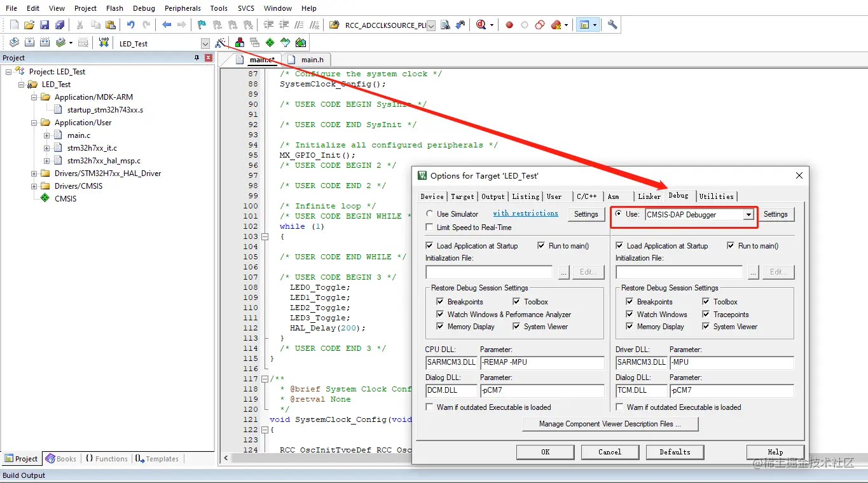
Task: Toggle the window layout view icon
Action: pyautogui.click(x=584, y=25)
